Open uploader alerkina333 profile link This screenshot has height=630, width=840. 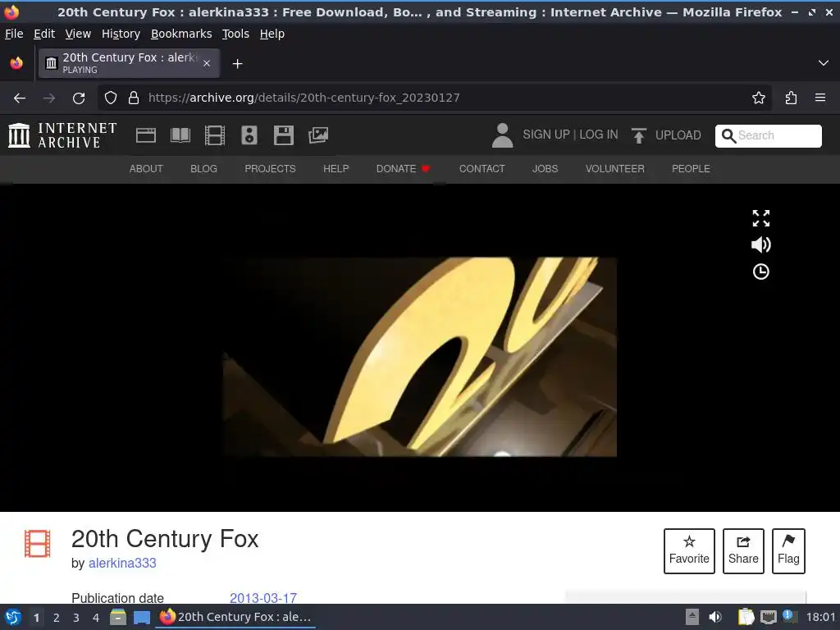tap(122, 563)
